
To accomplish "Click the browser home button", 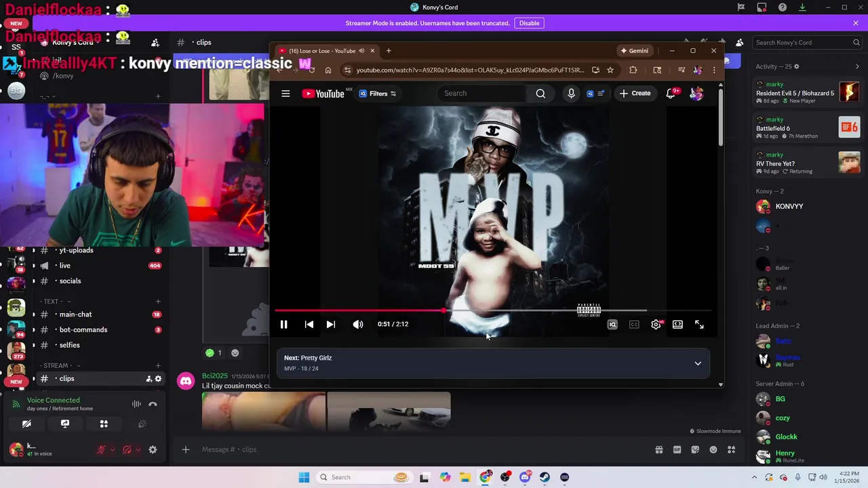I will click(x=328, y=70).
